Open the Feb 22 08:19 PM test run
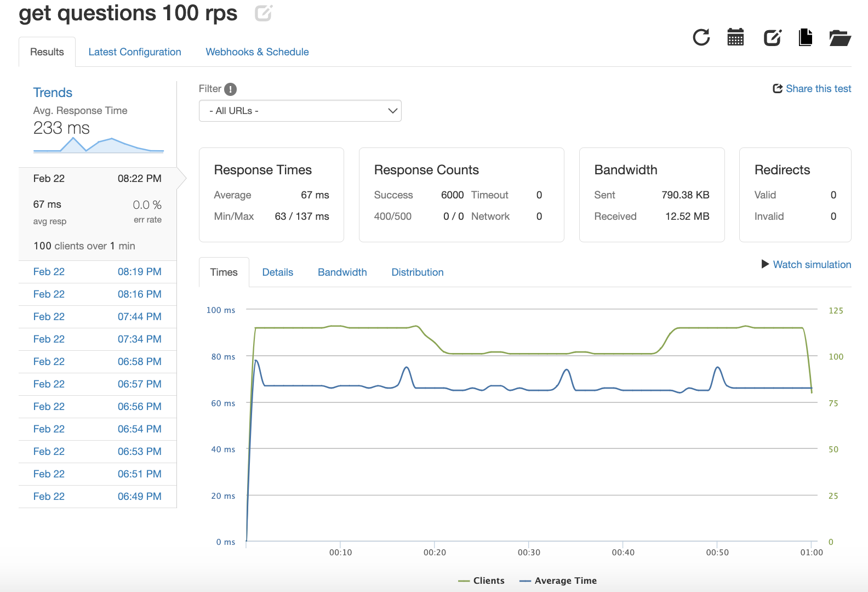Viewport: 868px width, 592px height. coord(98,272)
